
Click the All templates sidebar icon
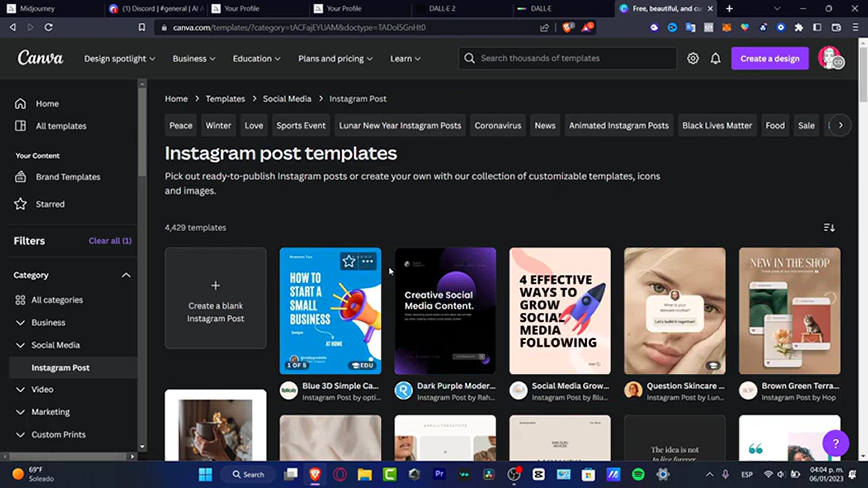point(20,126)
